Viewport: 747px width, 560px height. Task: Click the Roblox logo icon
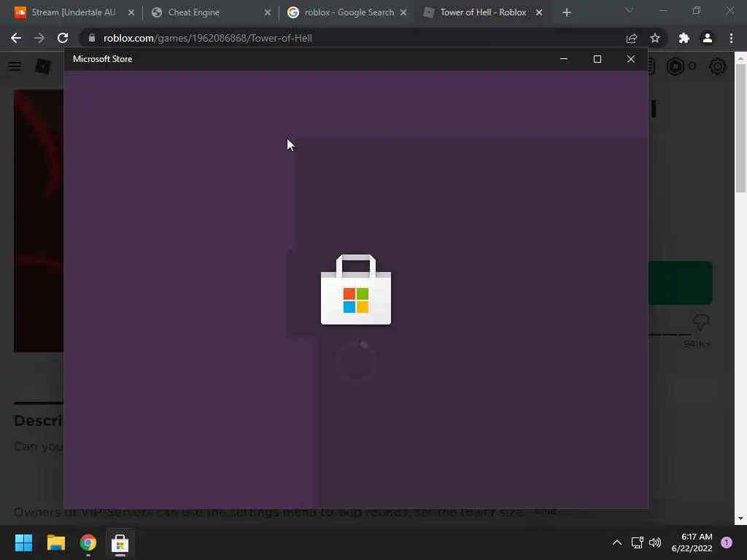click(x=43, y=66)
